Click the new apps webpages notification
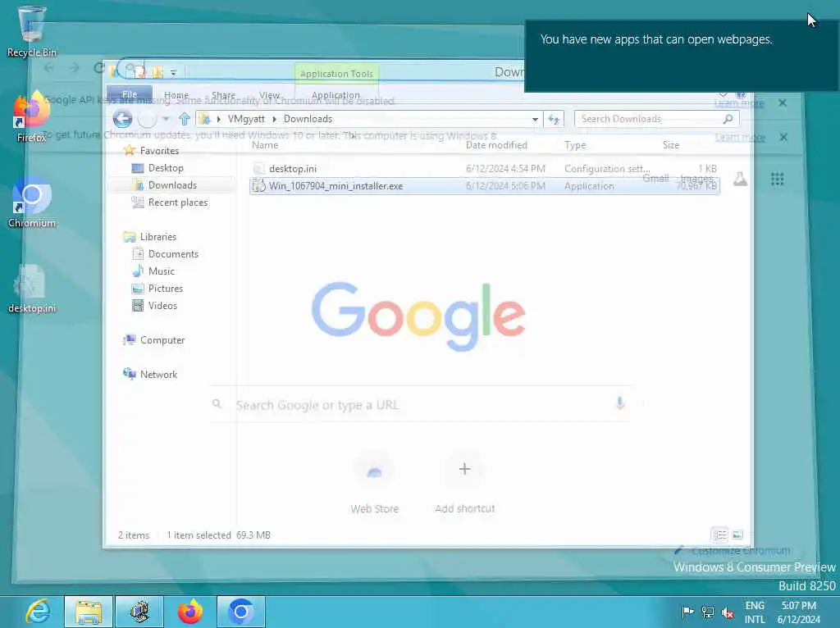 682,56
